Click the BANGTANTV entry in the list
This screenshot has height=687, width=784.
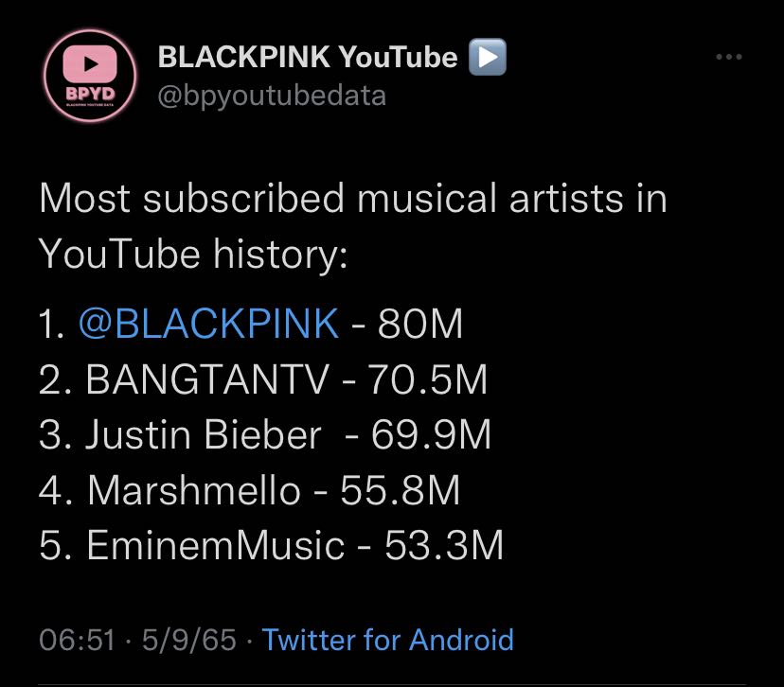point(207,379)
